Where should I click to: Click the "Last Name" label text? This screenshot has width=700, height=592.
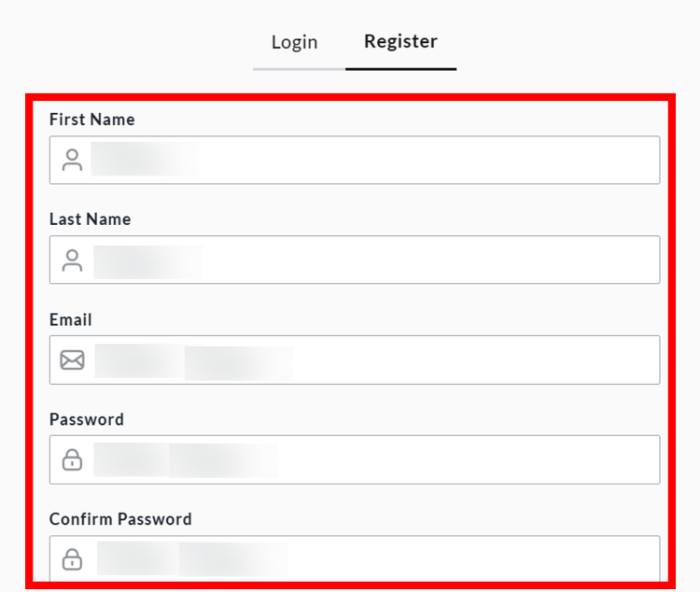coord(90,219)
